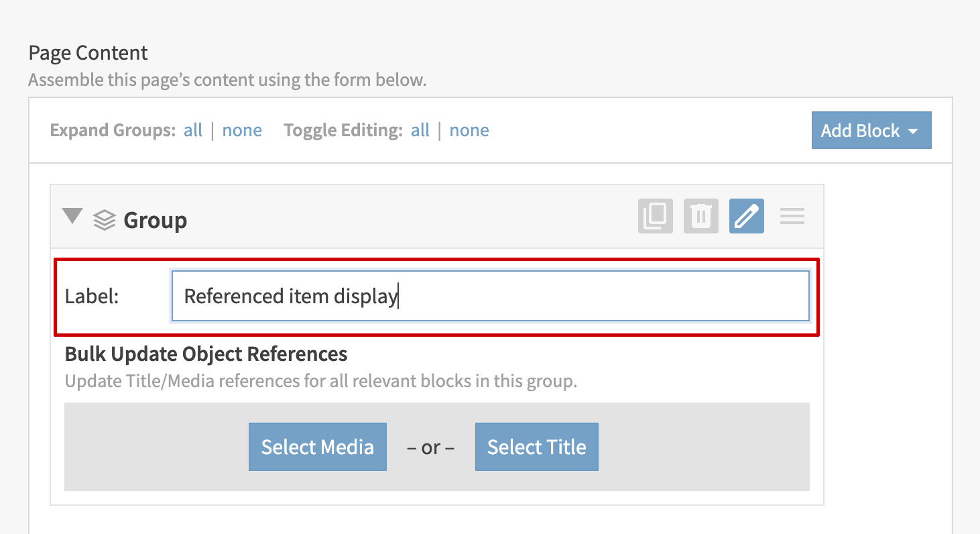Click the Bulk Update Object References heading

pos(206,354)
